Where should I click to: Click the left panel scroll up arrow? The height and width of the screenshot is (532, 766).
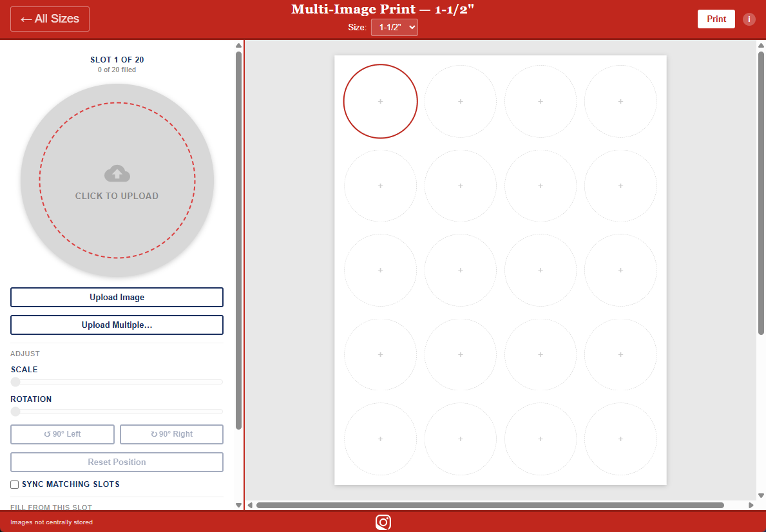(x=238, y=46)
